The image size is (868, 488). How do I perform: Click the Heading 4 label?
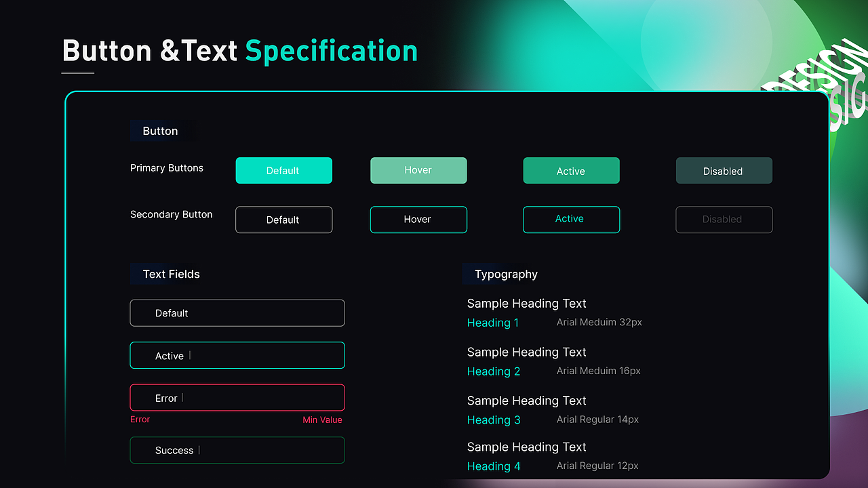[494, 466]
